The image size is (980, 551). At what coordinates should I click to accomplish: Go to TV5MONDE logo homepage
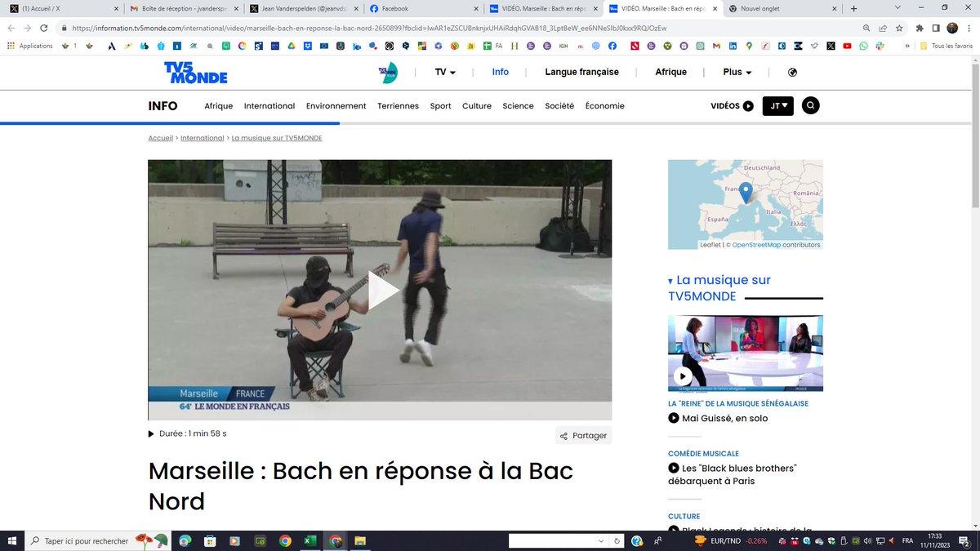(x=195, y=72)
